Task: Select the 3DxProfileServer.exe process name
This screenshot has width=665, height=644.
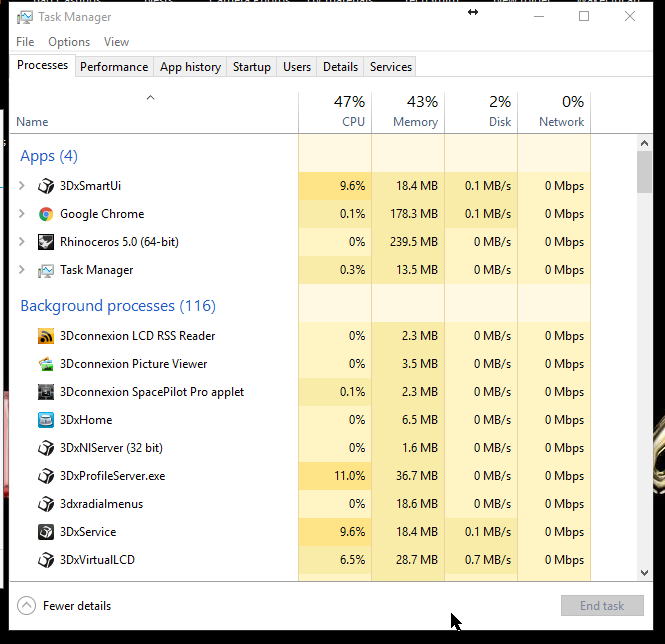Action: coord(112,476)
